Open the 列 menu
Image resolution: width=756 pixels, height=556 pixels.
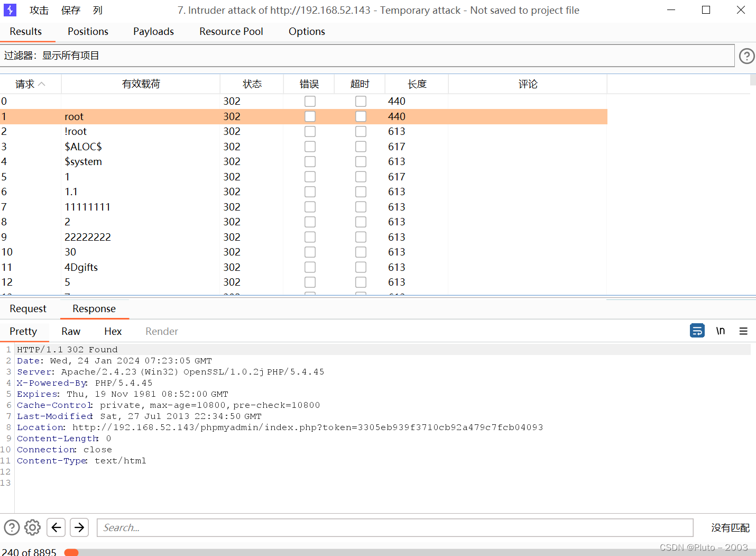[x=98, y=11]
